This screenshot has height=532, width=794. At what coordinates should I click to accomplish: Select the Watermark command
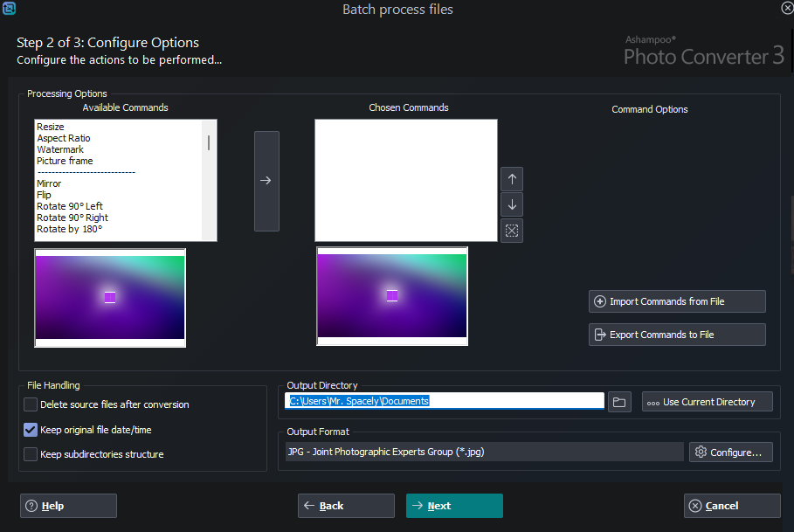coord(59,150)
